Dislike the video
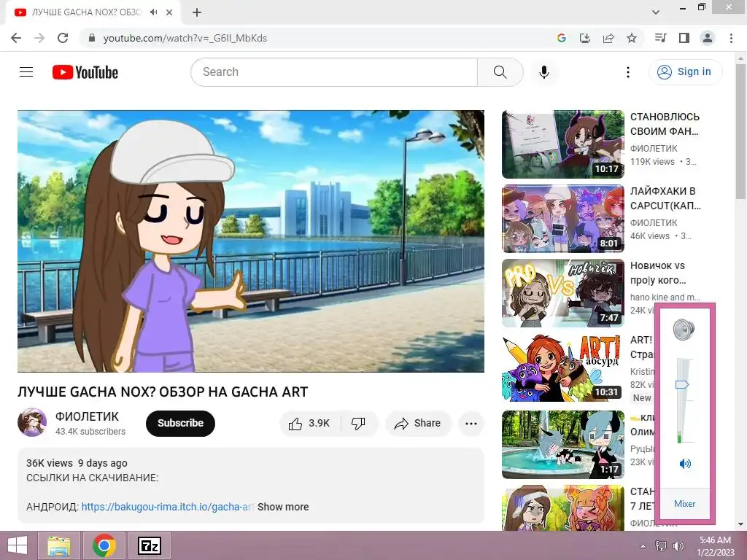This screenshot has width=747, height=560. click(358, 424)
